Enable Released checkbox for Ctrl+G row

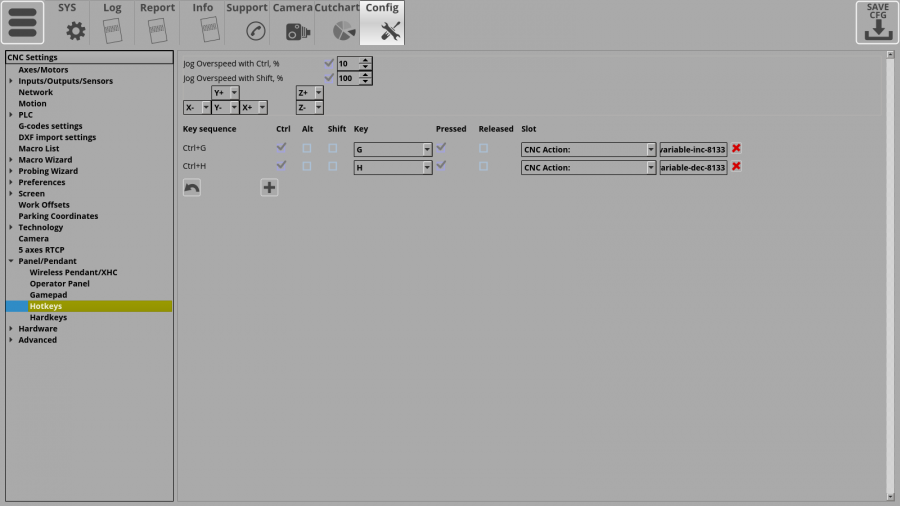[x=484, y=148]
